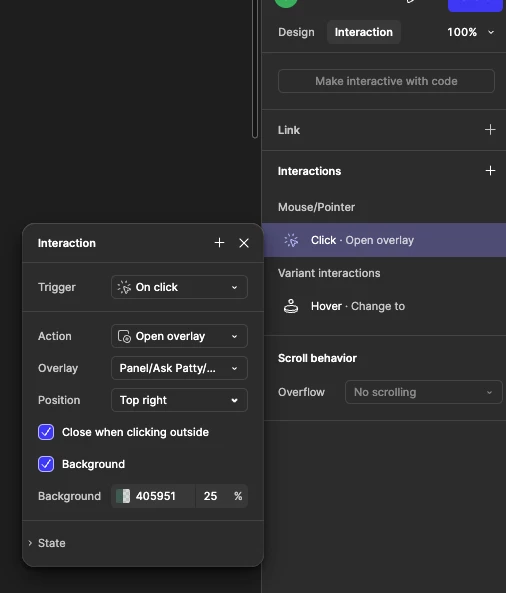Click Make interactive with code button
The height and width of the screenshot is (593, 506).
click(386, 81)
